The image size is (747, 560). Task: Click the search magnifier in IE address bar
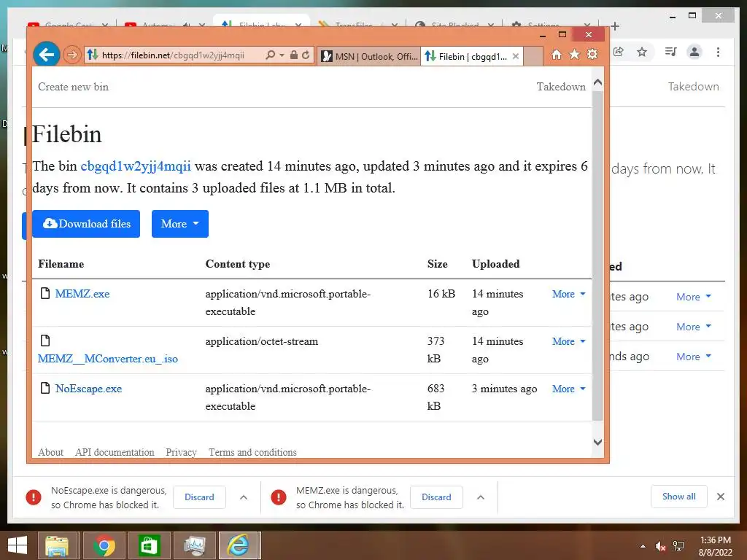[270, 55]
